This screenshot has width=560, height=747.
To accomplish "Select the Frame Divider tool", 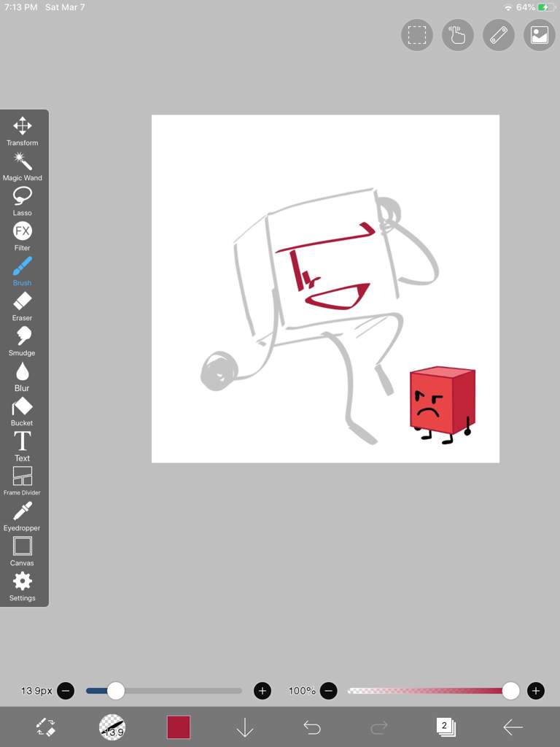I will tap(23, 481).
